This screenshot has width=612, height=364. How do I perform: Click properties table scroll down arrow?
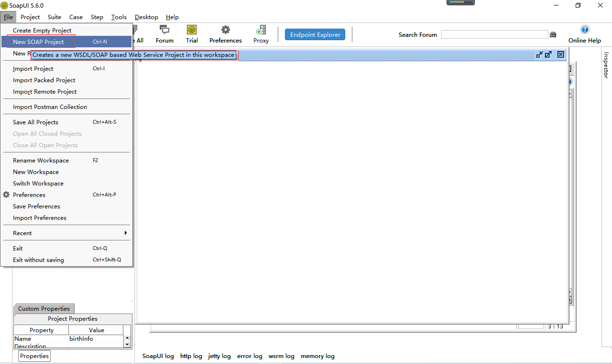click(x=127, y=344)
